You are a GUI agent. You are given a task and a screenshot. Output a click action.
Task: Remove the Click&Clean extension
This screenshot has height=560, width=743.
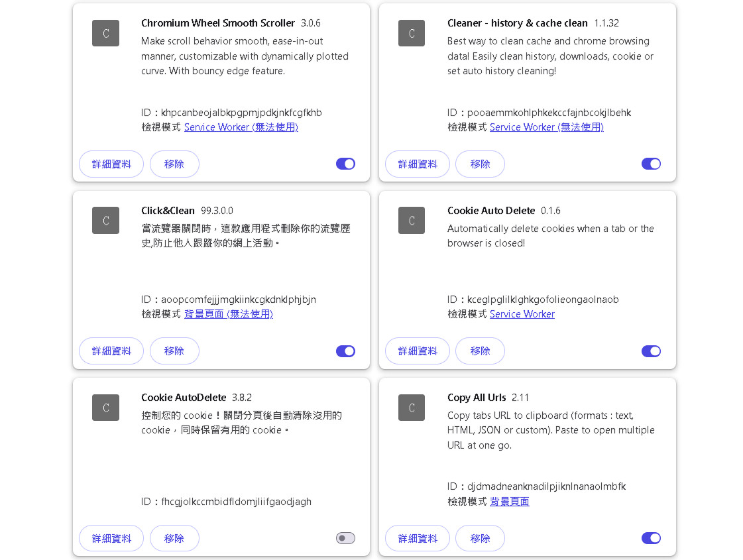[x=174, y=351]
